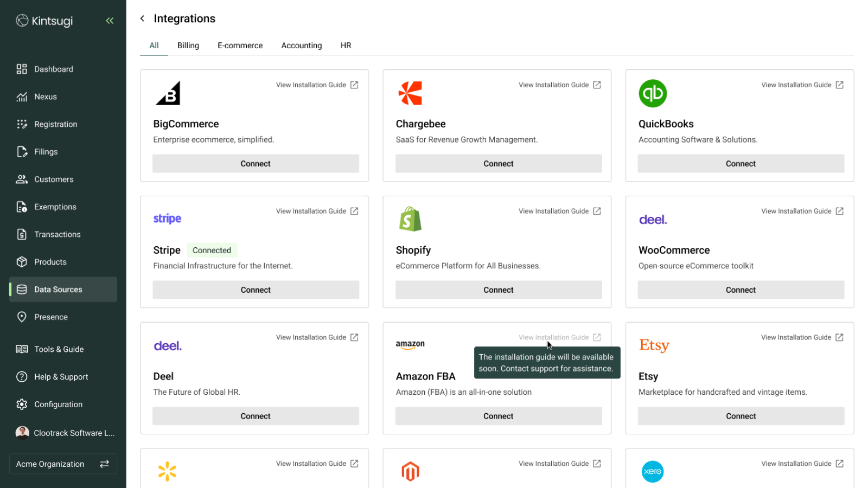Click the Configuration gear icon

pyautogui.click(x=22, y=404)
